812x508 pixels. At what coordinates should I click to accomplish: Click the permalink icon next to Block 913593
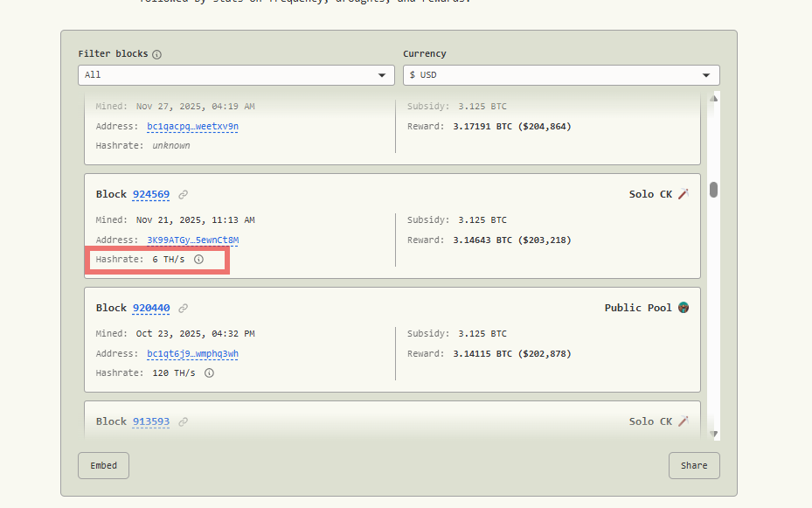coord(184,422)
